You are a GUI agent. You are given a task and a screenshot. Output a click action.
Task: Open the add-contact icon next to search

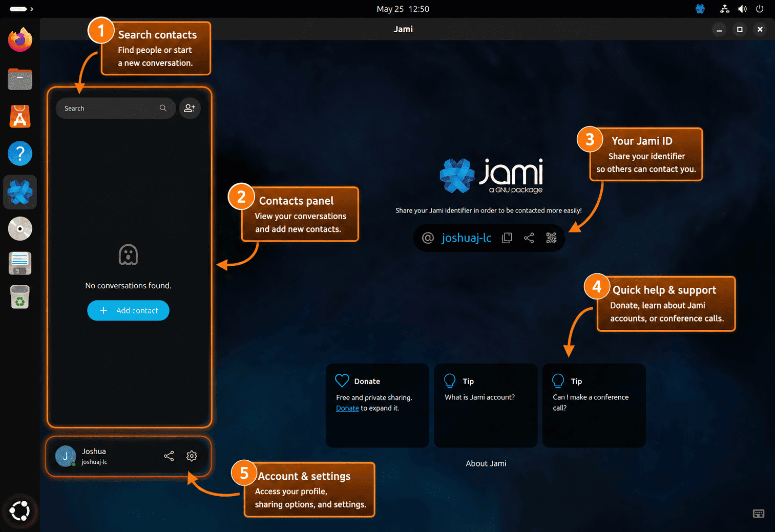[190, 108]
